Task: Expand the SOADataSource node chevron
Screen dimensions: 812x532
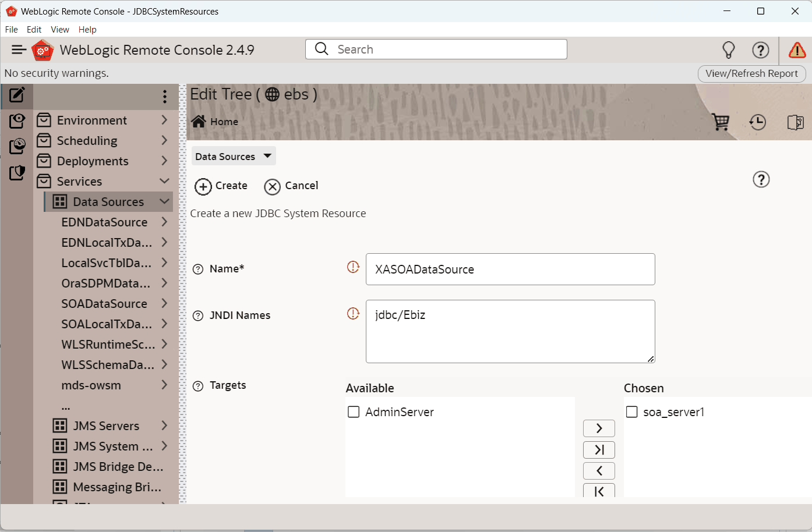Action: [x=164, y=303]
